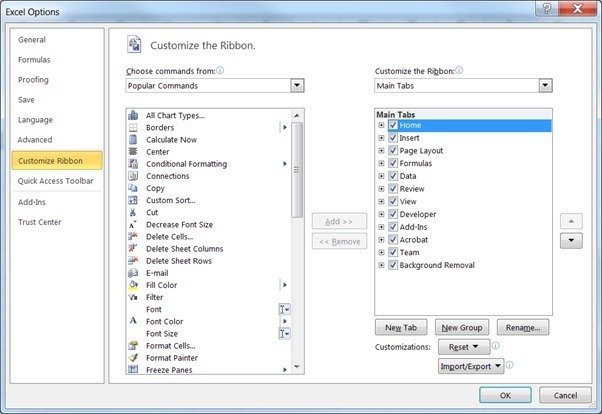Expand the Home tab tree node
The image size is (602, 414).
coord(381,125)
